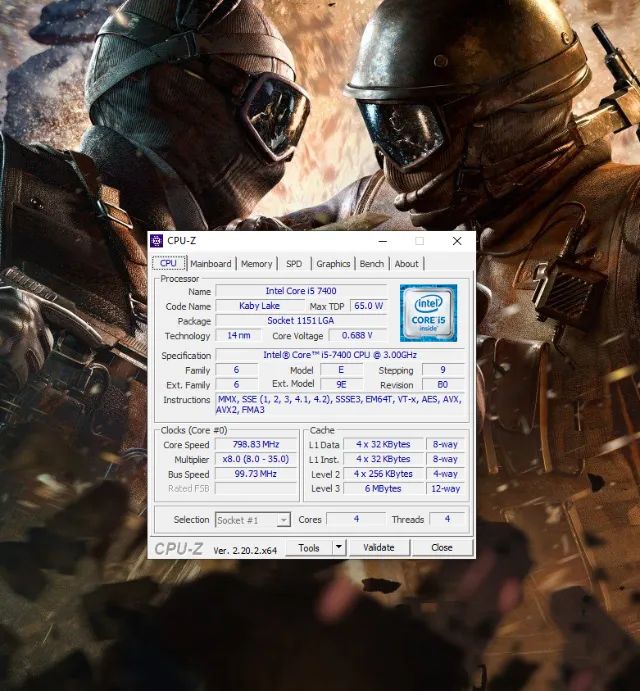Click the Level 3 value '6 MBytes'
The width and height of the screenshot is (640, 691).
[383, 488]
